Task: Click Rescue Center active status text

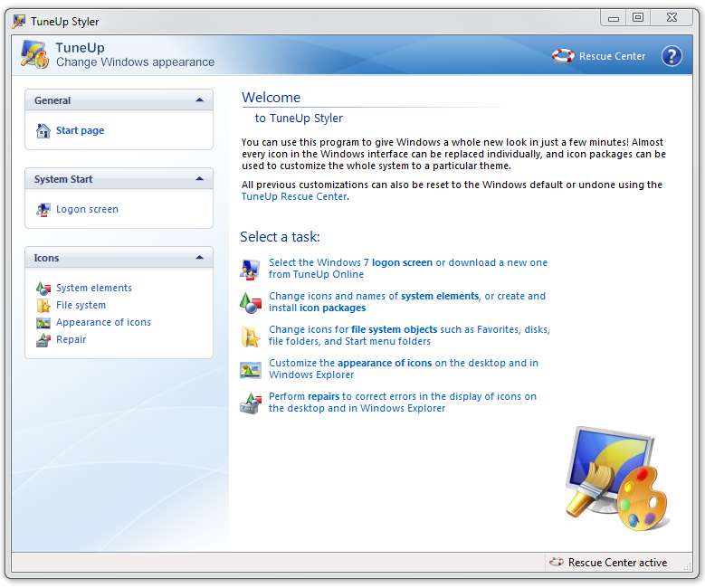Action: [x=617, y=563]
